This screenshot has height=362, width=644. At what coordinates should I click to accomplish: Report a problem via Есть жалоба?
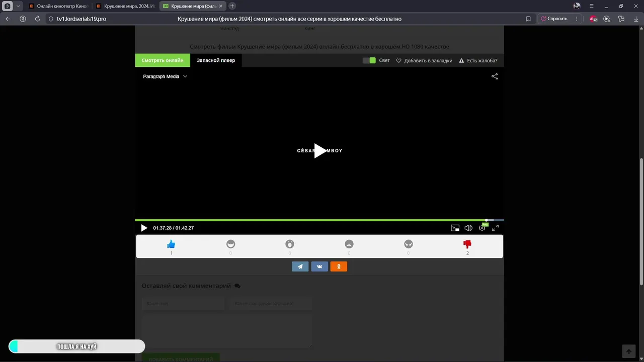click(x=478, y=60)
